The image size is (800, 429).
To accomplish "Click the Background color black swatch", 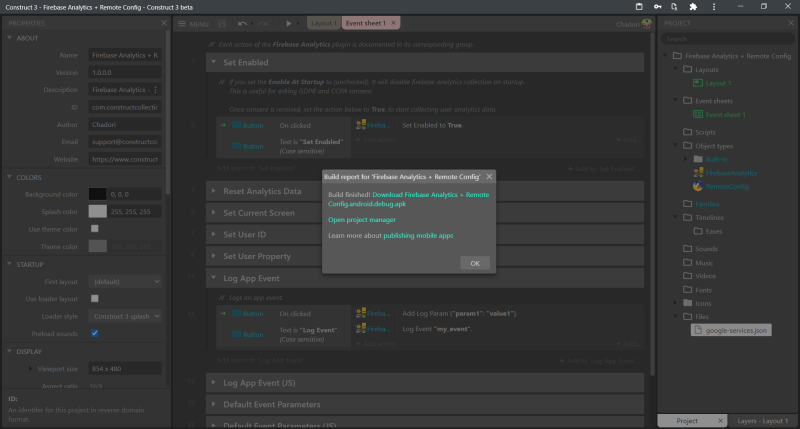I will tap(97, 194).
